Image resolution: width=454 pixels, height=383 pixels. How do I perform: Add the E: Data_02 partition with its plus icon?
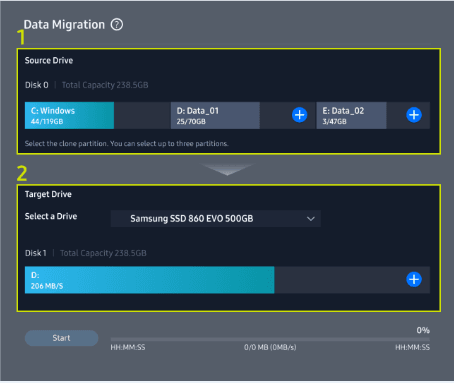414,115
